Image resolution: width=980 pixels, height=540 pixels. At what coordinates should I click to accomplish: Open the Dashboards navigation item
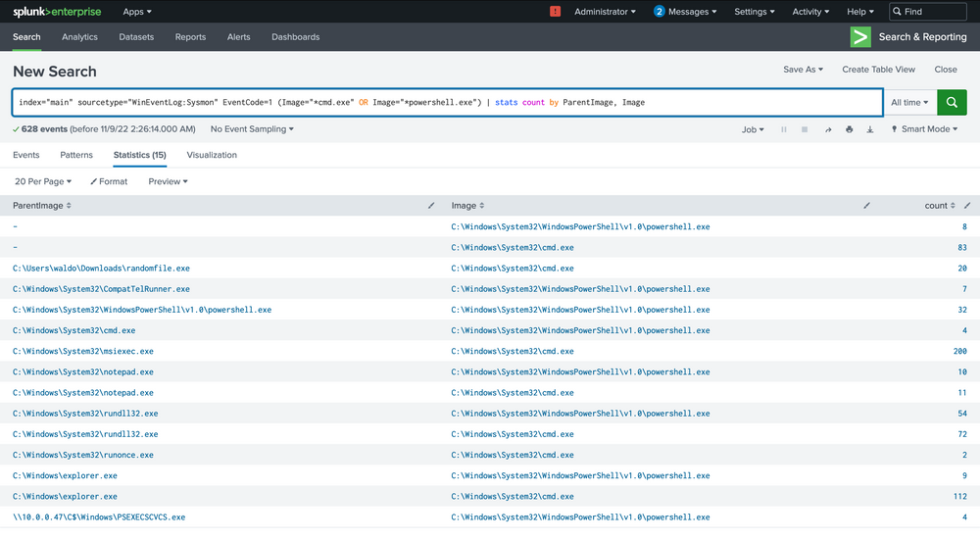click(295, 37)
